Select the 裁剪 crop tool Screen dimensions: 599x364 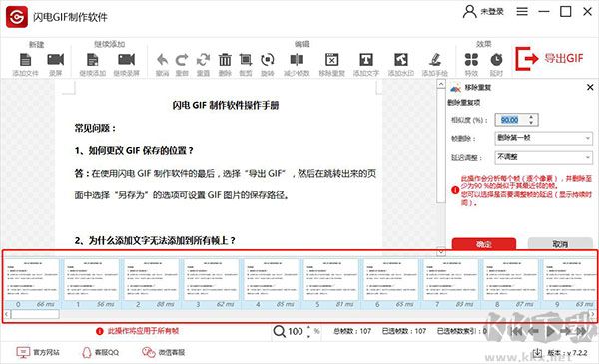[246, 60]
